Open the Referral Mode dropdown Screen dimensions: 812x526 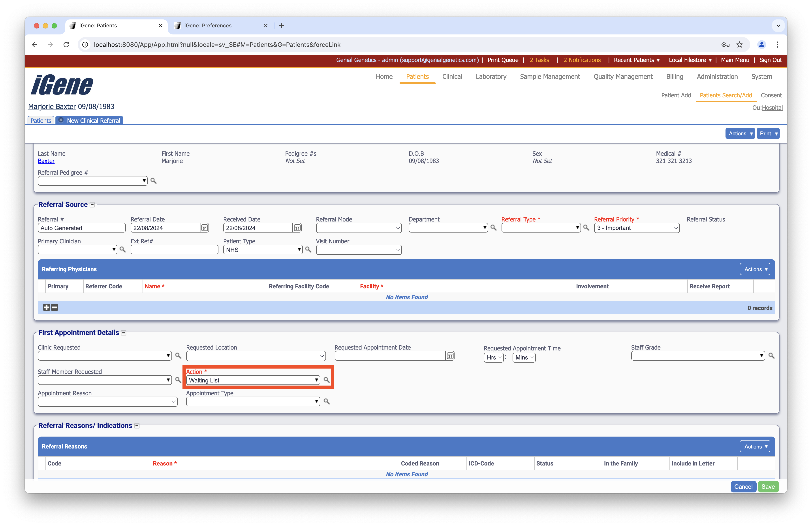click(359, 228)
